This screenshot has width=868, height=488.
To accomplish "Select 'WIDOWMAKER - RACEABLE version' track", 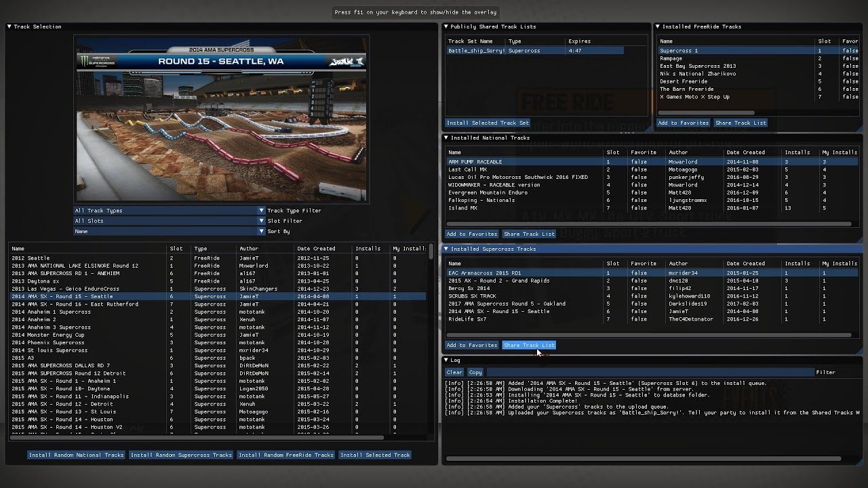I will coord(652,184).
